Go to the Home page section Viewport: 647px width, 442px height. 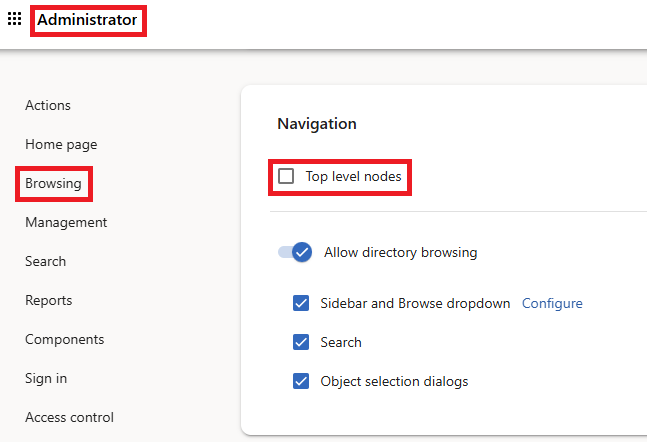click(x=61, y=144)
